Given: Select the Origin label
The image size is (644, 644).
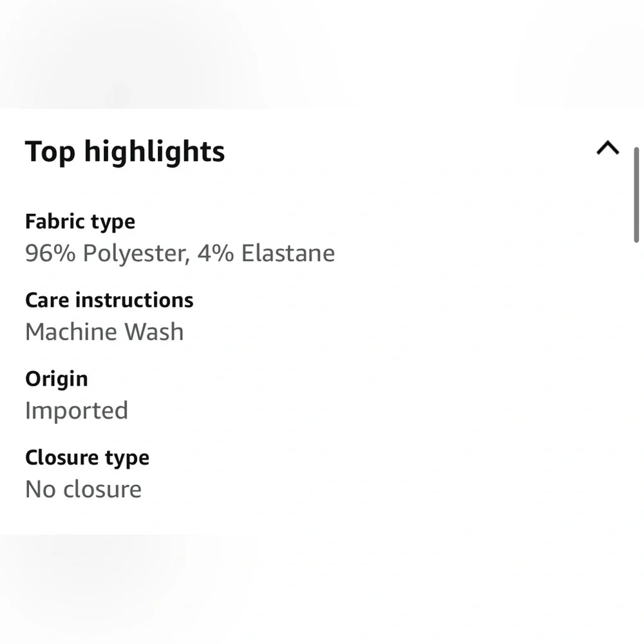Looking at the screenshot, I should click(56, 379).
